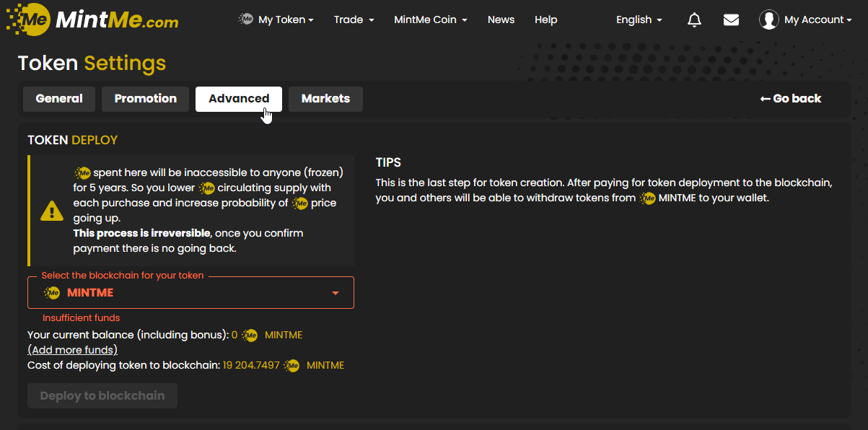
Task: Click the coin icon beside My Token
Action: click(246, 19)
